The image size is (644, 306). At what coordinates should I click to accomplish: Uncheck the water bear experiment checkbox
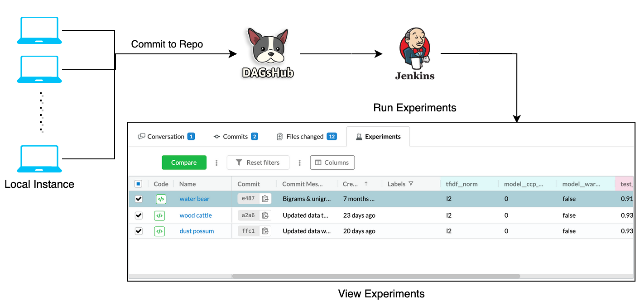139,199
